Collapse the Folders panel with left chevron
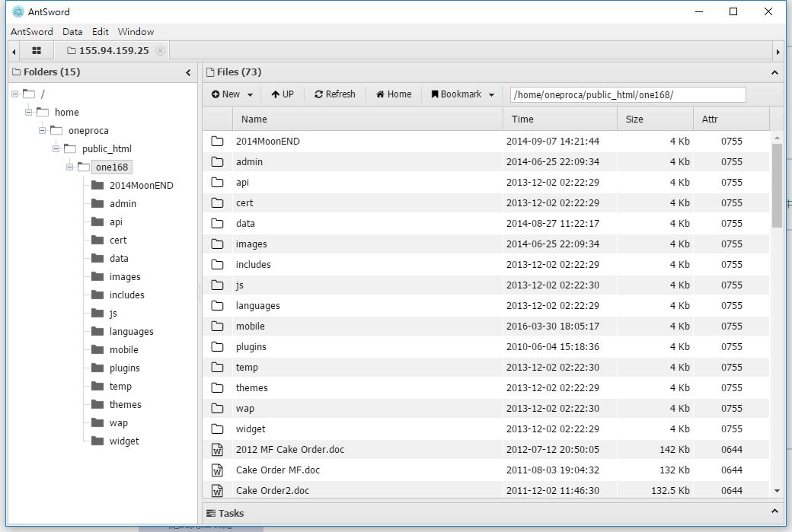The height and width of the screenshot is (532, 792). pyautogui.click(x=188, y=72)
